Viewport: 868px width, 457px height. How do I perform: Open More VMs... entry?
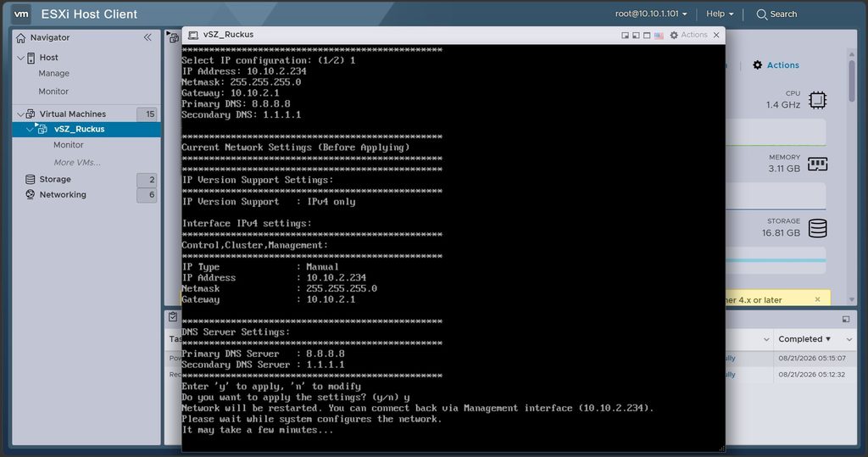pos(77,162)
